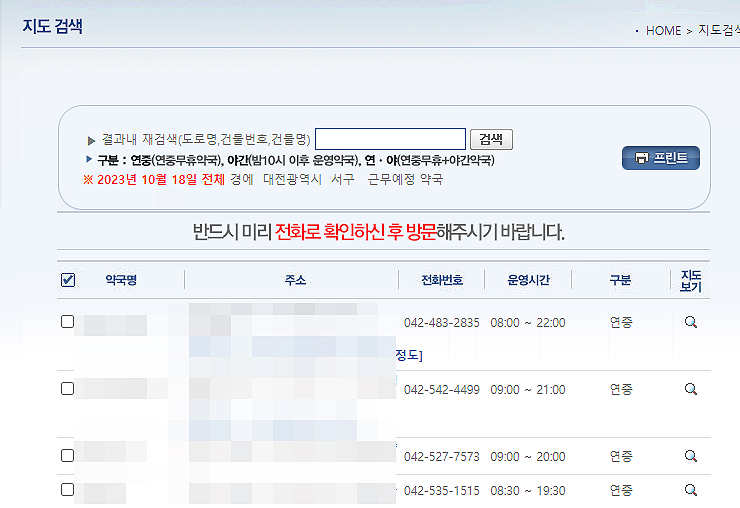Viewport: 740px width, 508px height.
Task: Click operating hours 09:00 ~ 21:00
Action: 528,390
